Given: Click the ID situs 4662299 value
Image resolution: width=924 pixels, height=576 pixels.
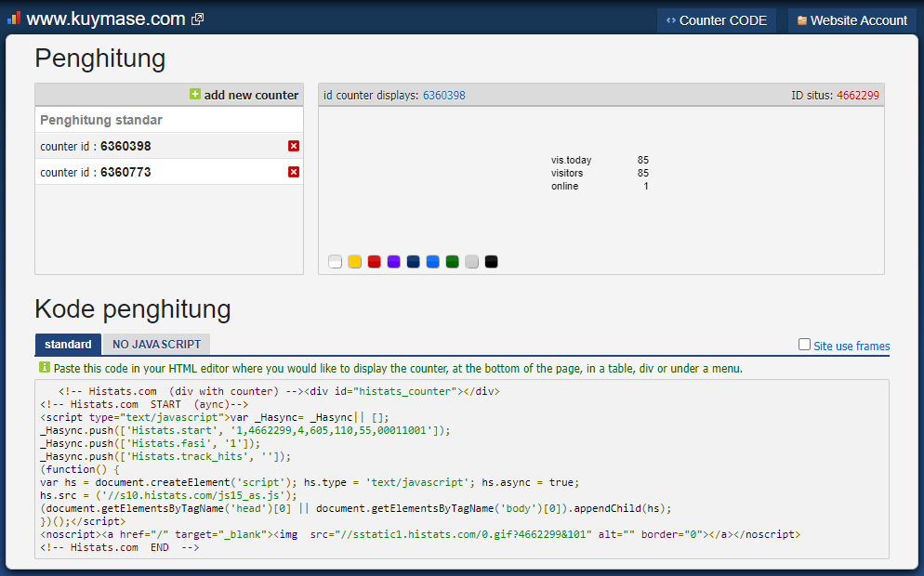Looking at the screenshot, I should pyautogui.click(x=858, y=96).
